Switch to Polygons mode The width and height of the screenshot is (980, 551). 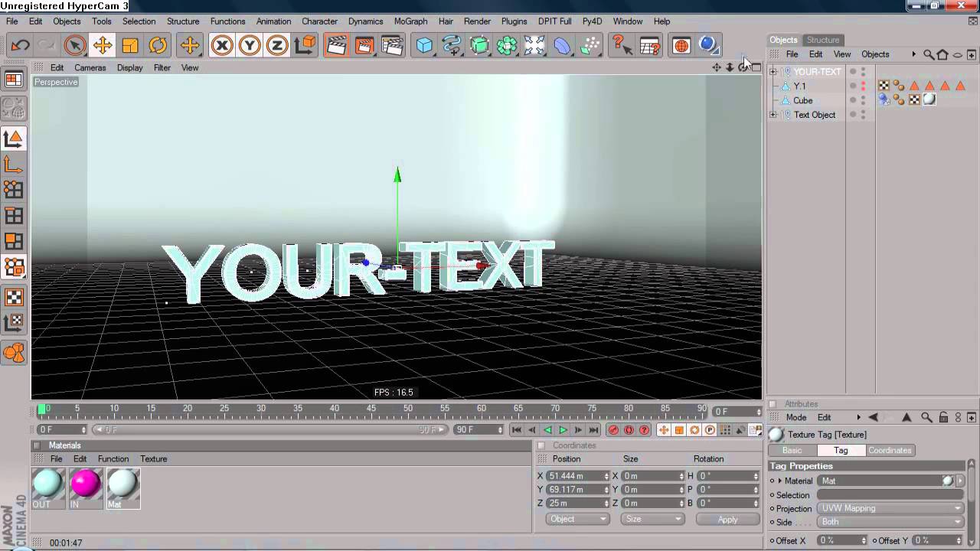(14, 242)
